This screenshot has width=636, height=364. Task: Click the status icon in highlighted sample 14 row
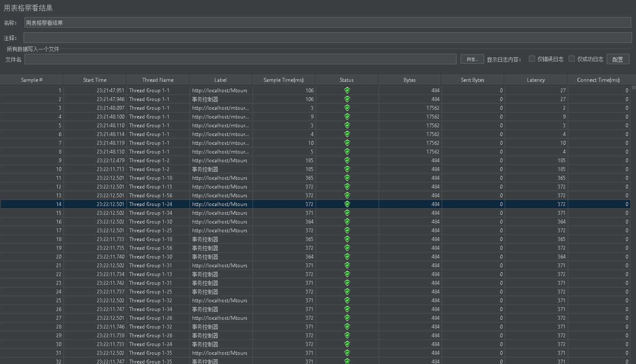point(347,204)
